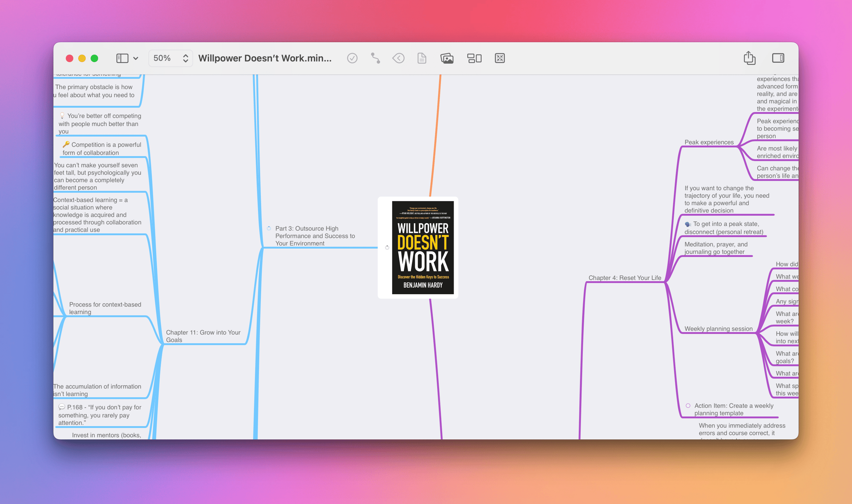Select 'Are most likely' child of Peak experiences
Screen dimensions: 852x504
[777, 152]
